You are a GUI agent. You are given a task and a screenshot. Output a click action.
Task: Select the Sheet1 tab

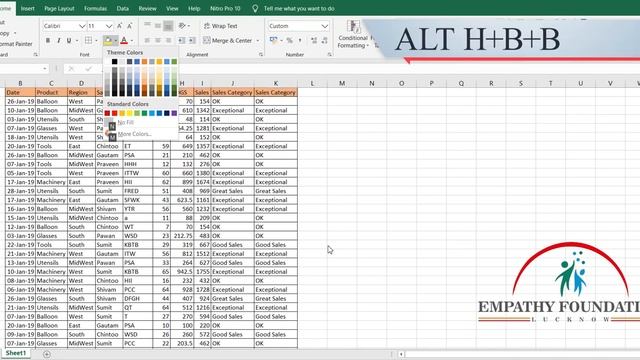(x=16, y=353)
